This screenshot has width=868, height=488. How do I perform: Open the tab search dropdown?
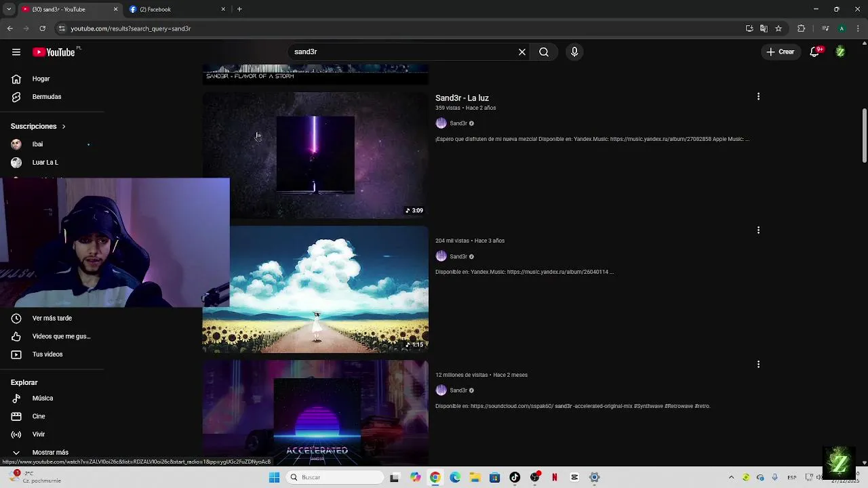point(9,9)
